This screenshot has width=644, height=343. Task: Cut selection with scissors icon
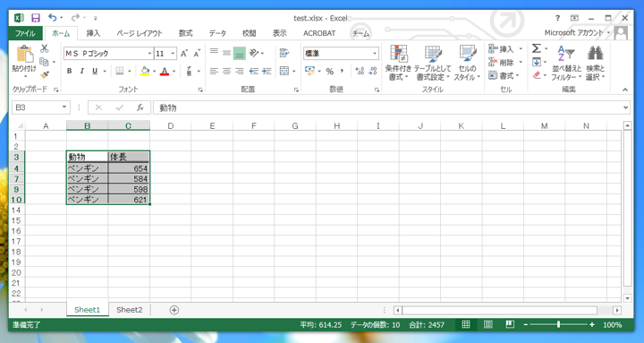(x=45, y=48)
